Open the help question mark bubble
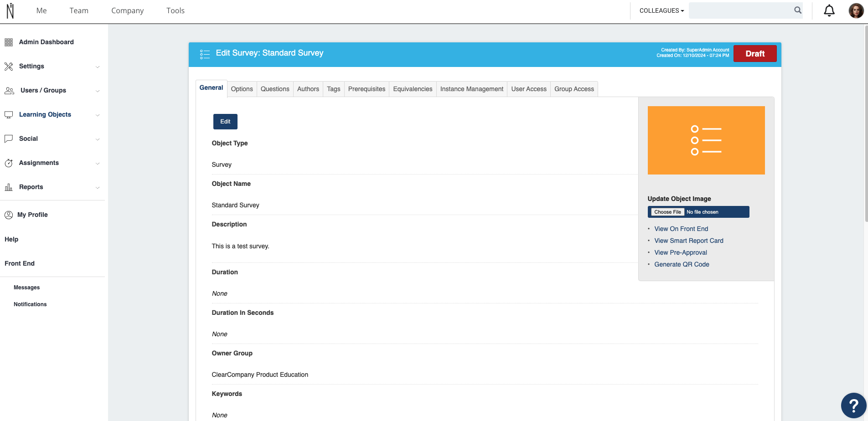Screen dimensions: 868x421 [853, 406]
